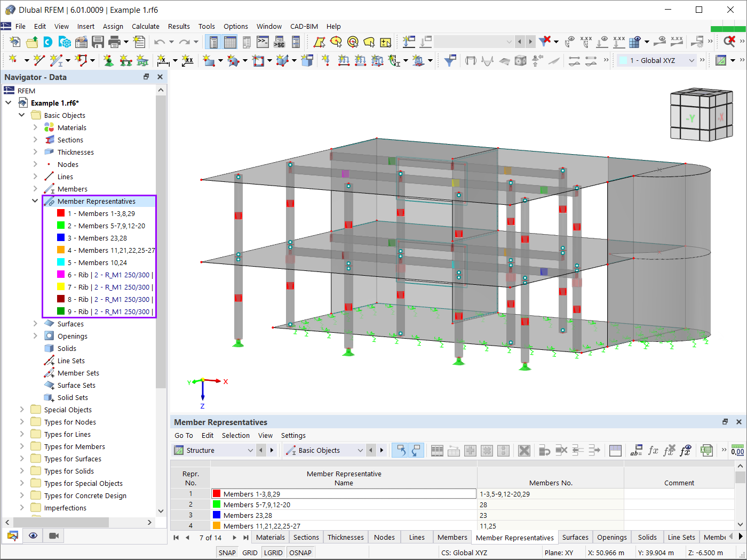Click the new line tool icon
The height and width of the screenshot is (560, 747).
pyautogui.click(x=39, y=60)
